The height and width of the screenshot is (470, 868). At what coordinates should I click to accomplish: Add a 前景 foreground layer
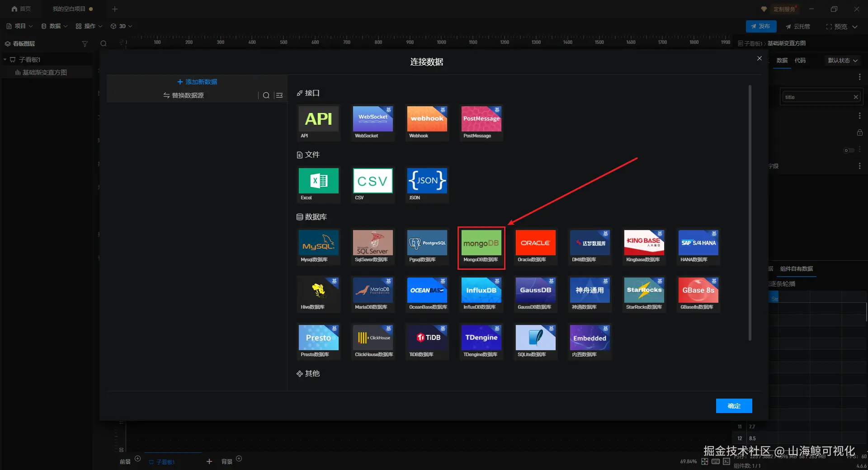138,459
